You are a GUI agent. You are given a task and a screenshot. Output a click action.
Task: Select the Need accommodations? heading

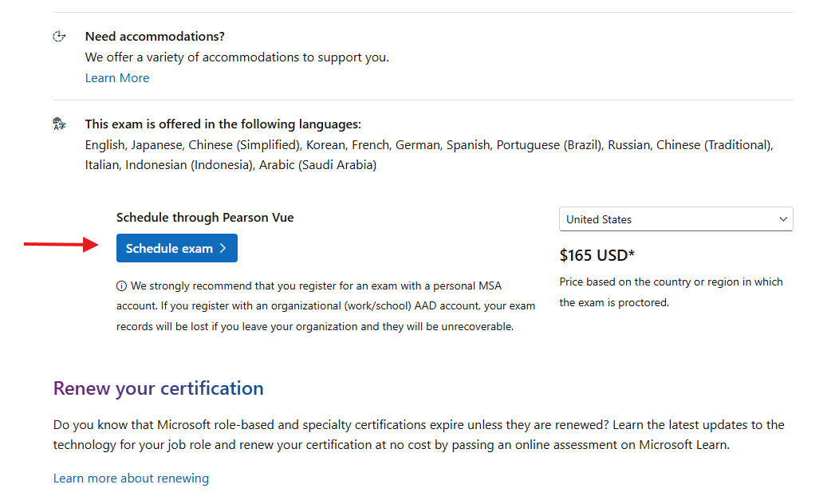(155, 36)
